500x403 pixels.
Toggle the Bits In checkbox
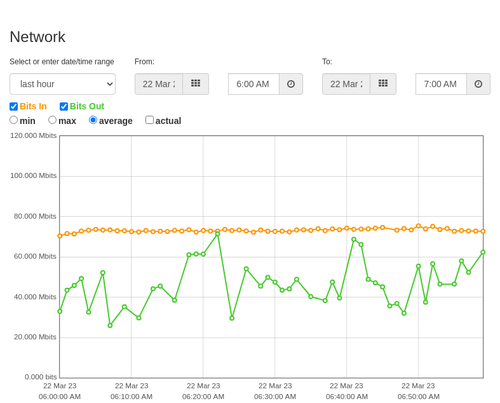tap(14, 106)
